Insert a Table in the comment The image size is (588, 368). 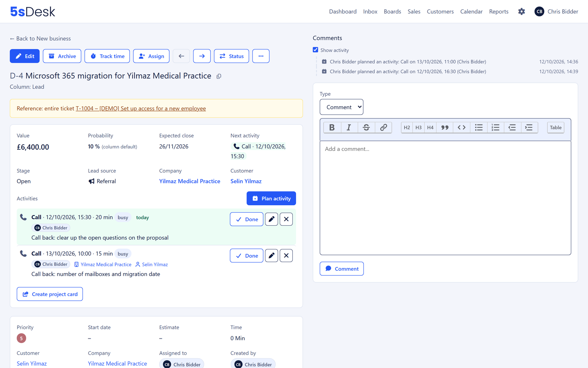(x=555, y=128)
